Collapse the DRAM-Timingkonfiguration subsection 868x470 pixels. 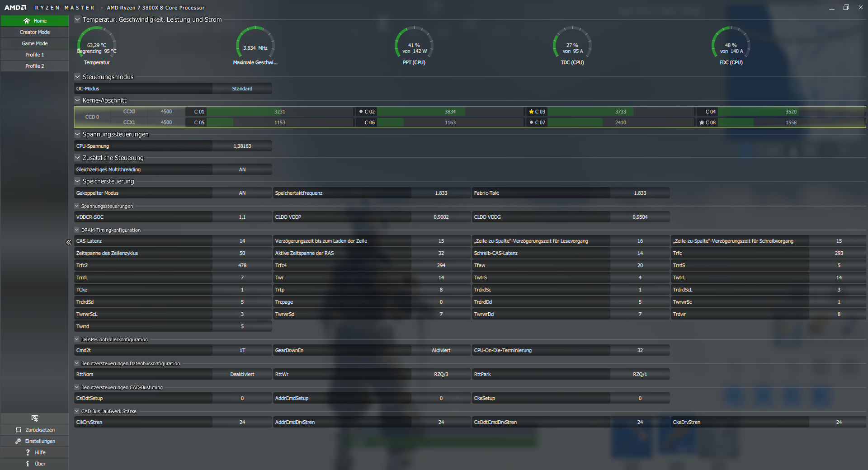(x=77, y=230)
